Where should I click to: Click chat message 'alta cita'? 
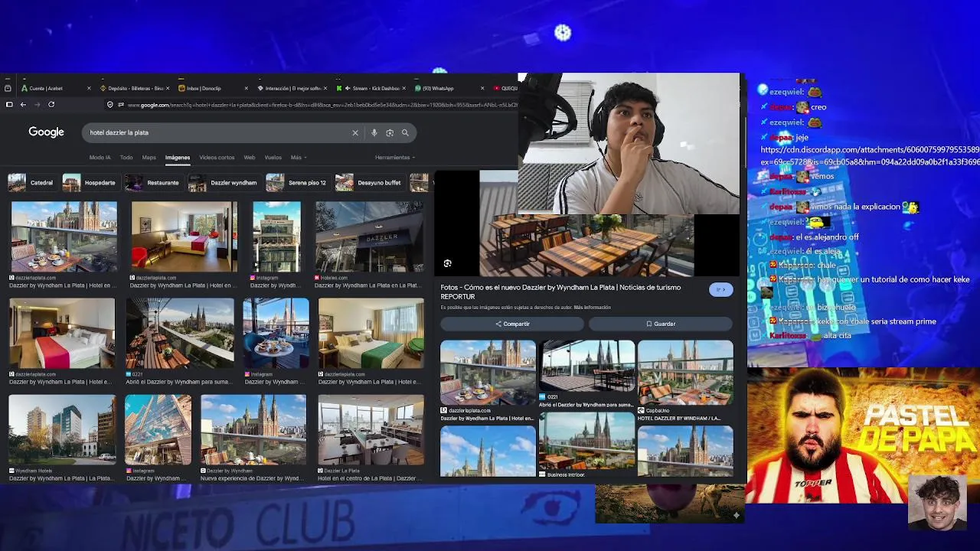coord(836,336)
